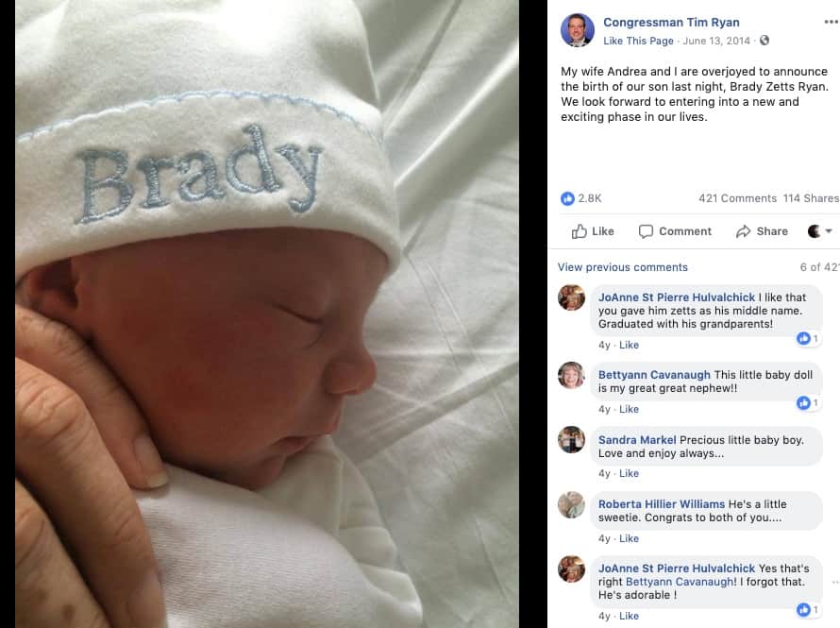Click Sandra Markel's avatar thumbnail
The height and width of the screenshot is (628, 840).
click(572, 439)
